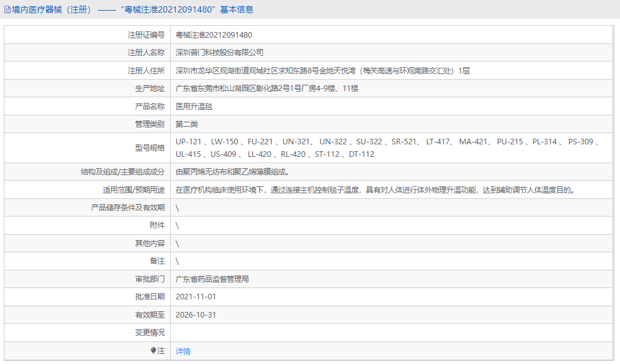Select product name 医用升温毯
The height and width of the screenshot is (364, 620).
tap(194, 106)
